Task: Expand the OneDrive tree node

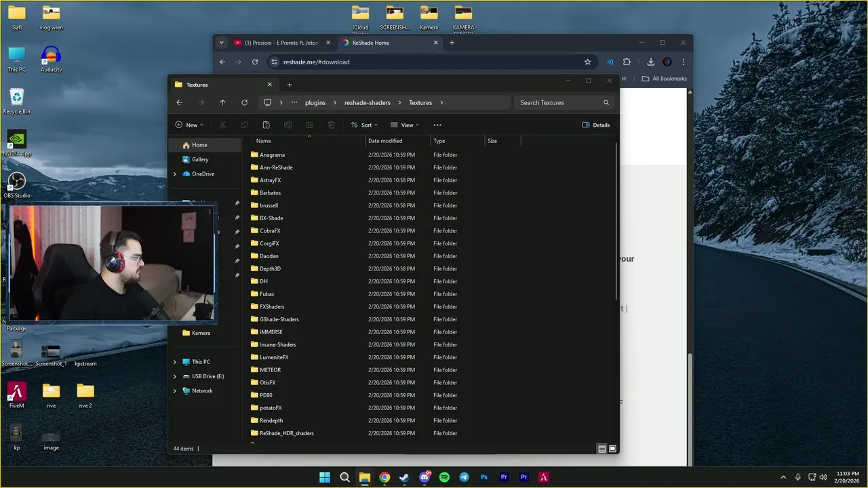Action: pyautogui.click(x=175, y=174)
